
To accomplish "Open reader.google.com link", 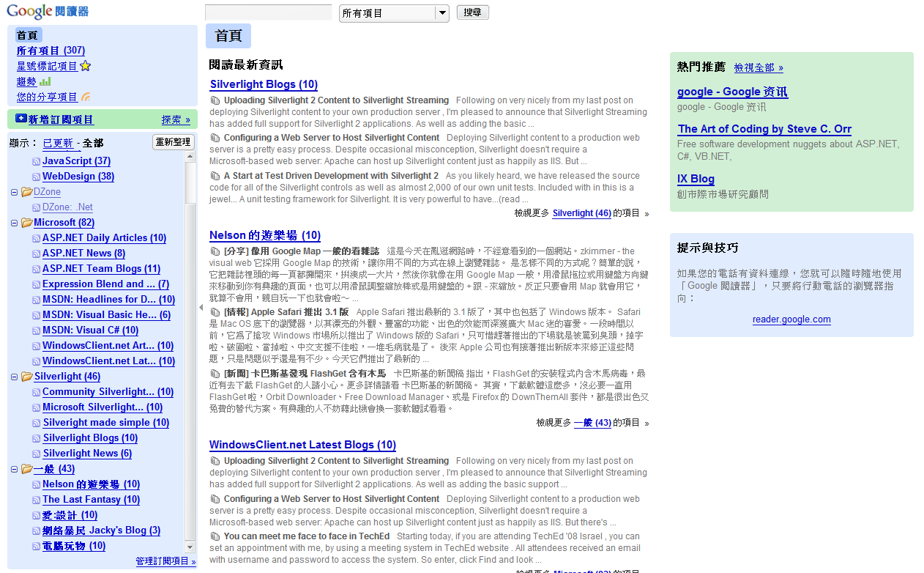I will [x=791, y=319].
